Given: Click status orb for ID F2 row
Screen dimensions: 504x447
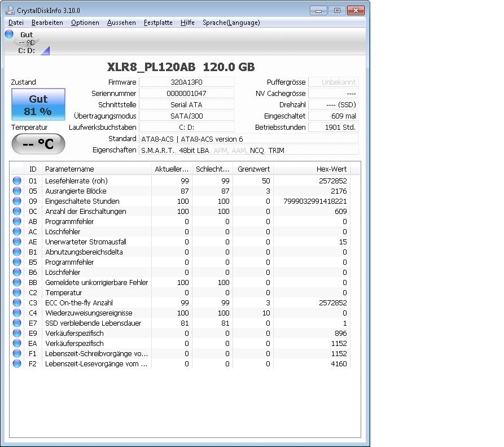Looking at the screenshot, I should click(x=17, y=364).
